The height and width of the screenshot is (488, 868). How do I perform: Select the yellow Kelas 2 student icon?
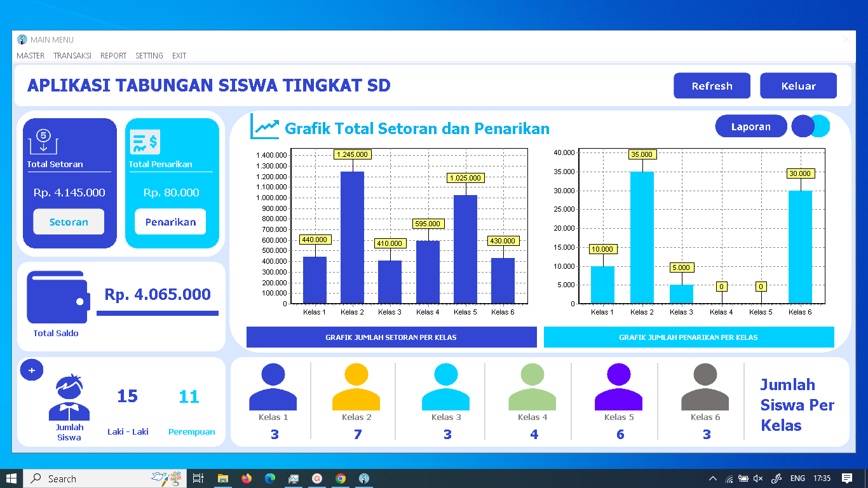click(x=356, y=386)
